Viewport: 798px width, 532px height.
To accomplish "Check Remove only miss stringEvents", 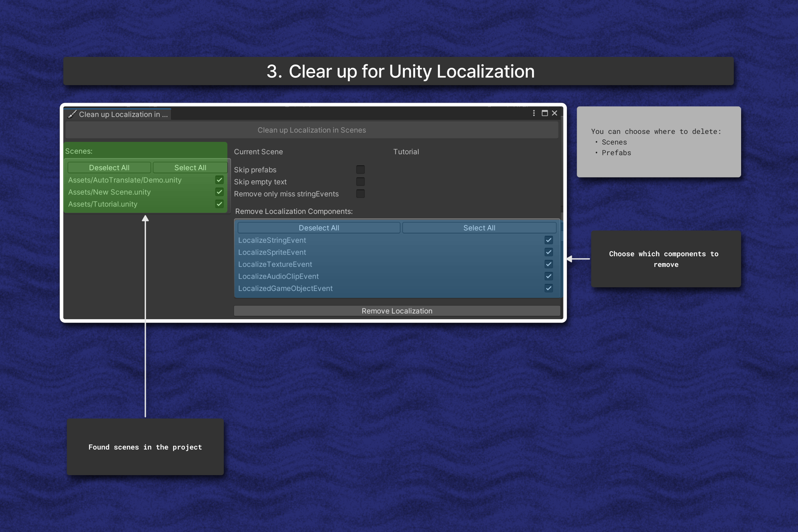I will (360, 194).
